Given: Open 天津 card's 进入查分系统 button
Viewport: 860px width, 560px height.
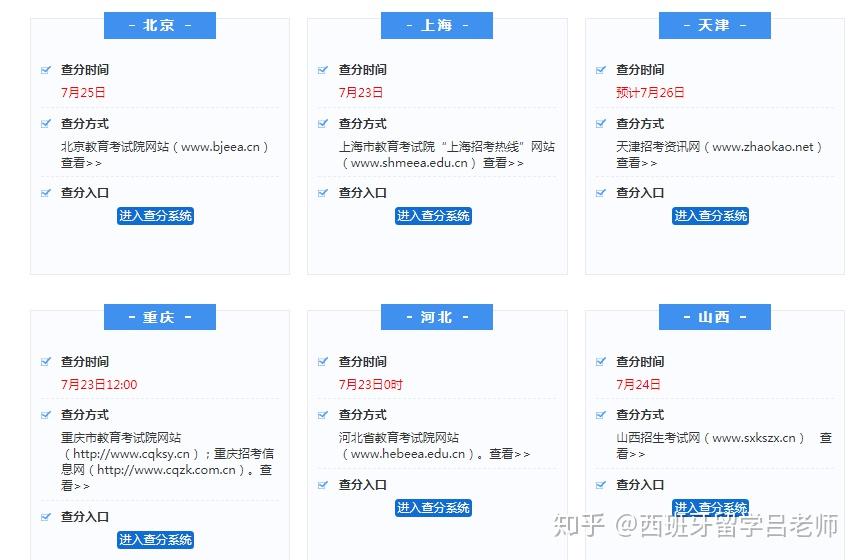Looking at the screenshot, I should pyautogui.click(x=710, y=216).
